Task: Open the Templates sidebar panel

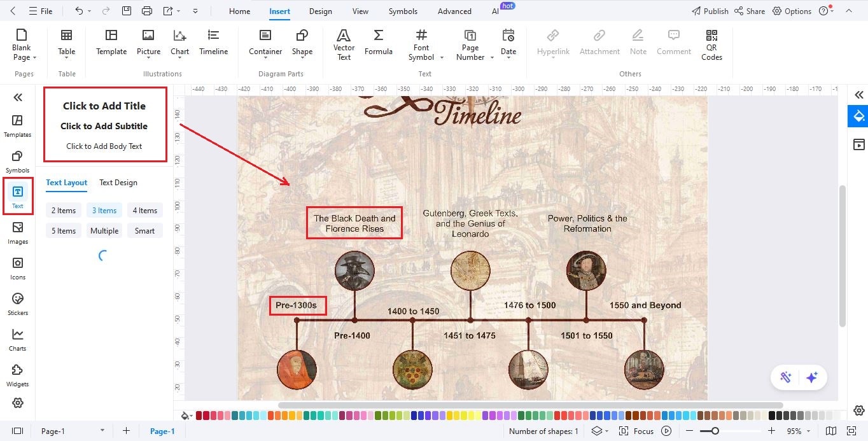Action: coord(18,126)
